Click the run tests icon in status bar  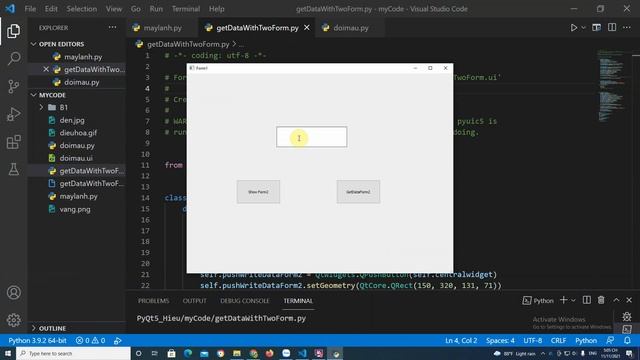click(118, 340)
